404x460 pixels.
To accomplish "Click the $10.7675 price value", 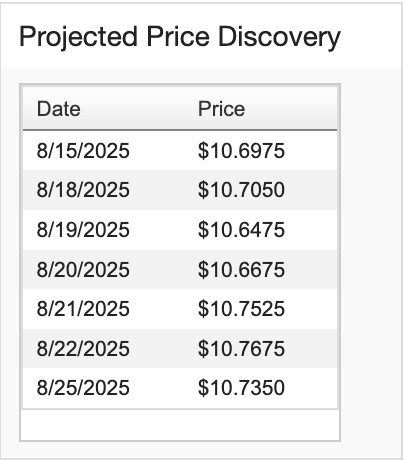I will (241, 349).
